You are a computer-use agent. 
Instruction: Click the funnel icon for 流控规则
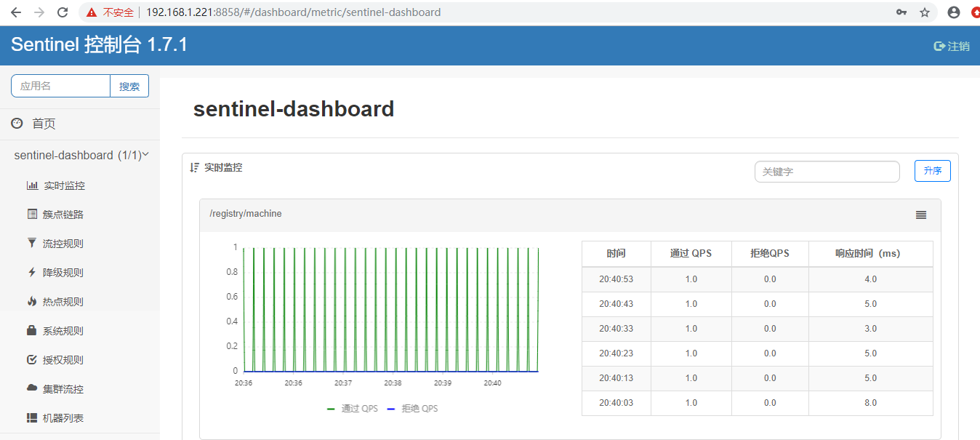click(31, 243)
